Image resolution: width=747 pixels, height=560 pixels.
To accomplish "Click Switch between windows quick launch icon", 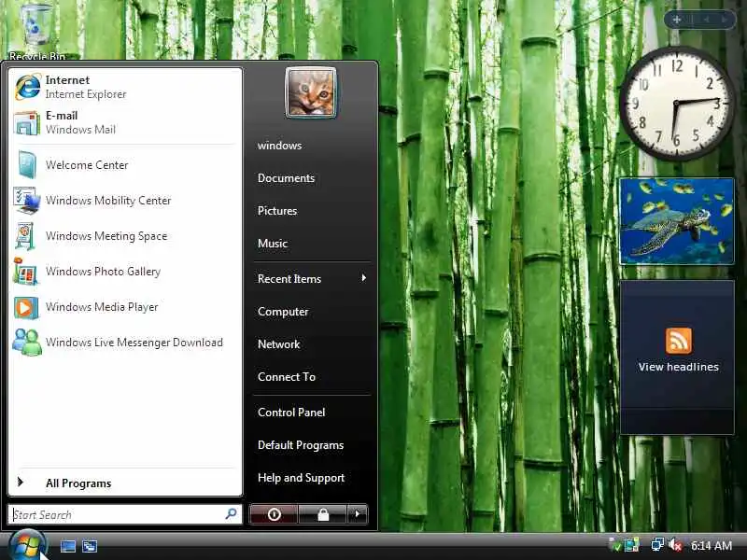I will (90, 546).
